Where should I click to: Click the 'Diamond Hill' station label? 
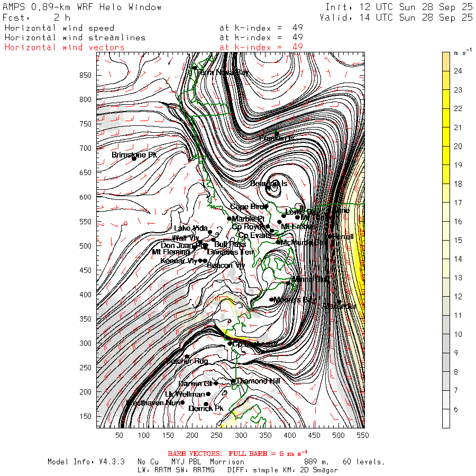258,381
